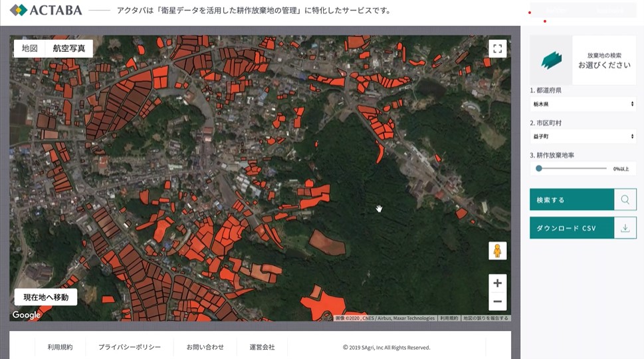Switch to 地図 map view
Viewport: 644px width, 359px height.
click(x=30, y=49)
